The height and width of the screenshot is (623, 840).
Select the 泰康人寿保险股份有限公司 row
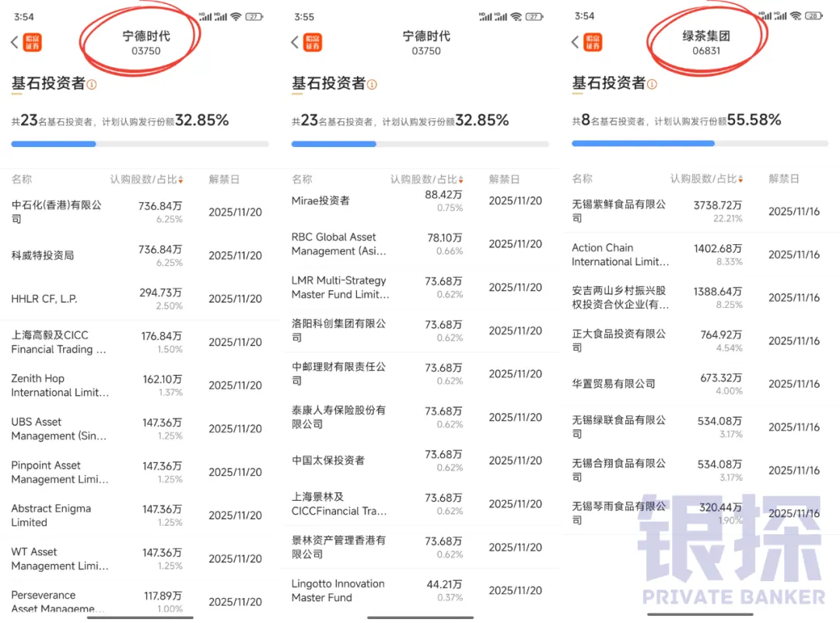[x=420, y=418]
